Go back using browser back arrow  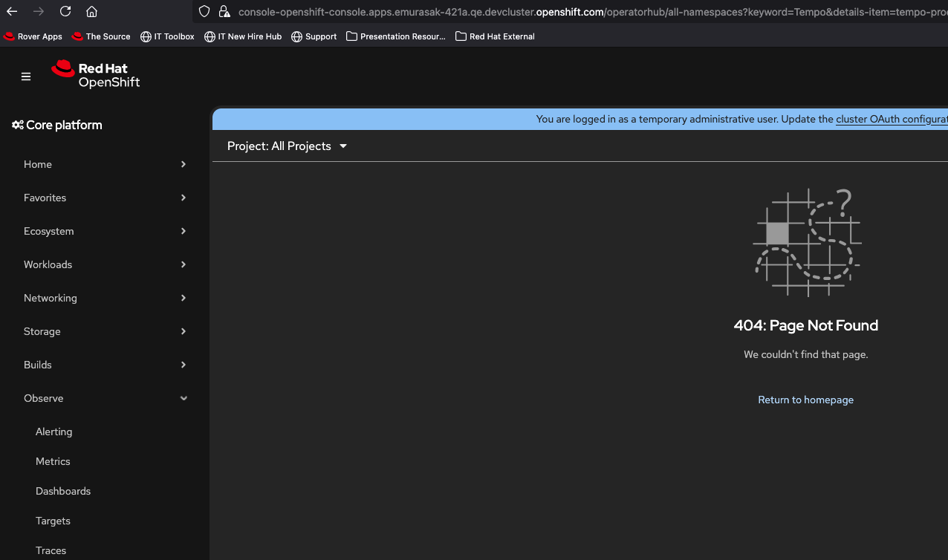click(12, 11)
